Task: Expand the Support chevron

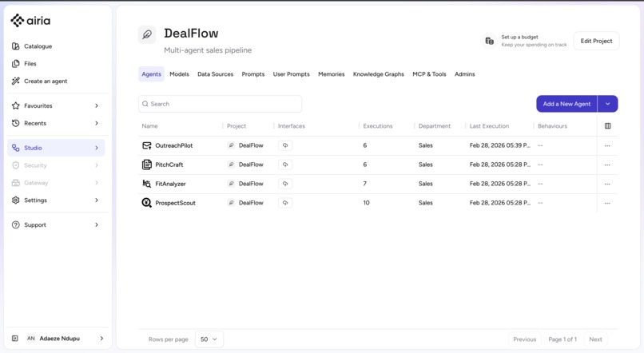Action: coord(97,224)
